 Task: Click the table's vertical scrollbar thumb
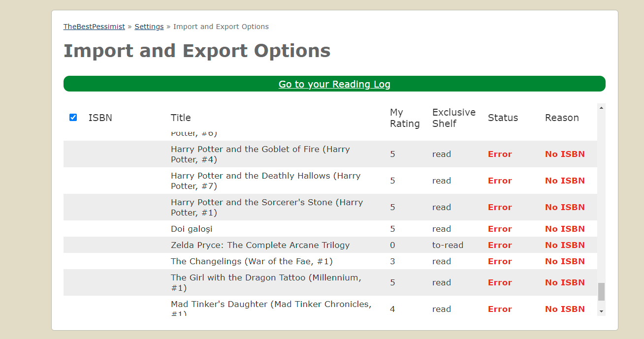pyautogui.click(x=601, y=292)
